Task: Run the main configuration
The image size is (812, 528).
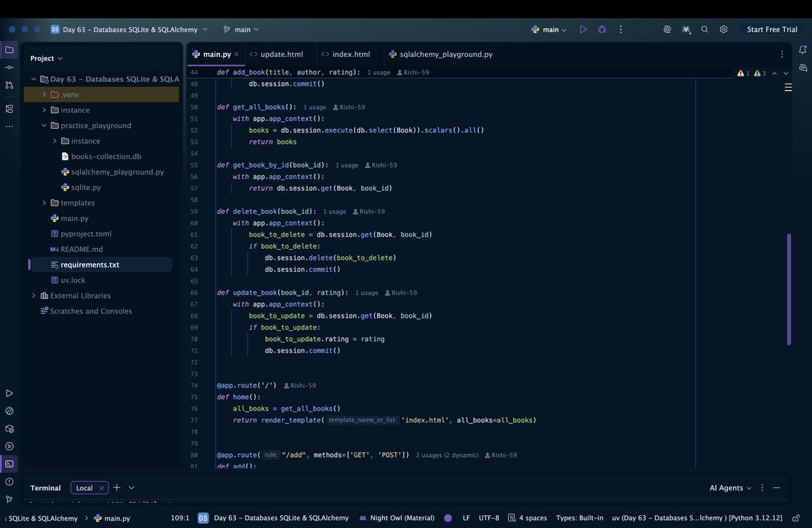Action: (583, 30)
